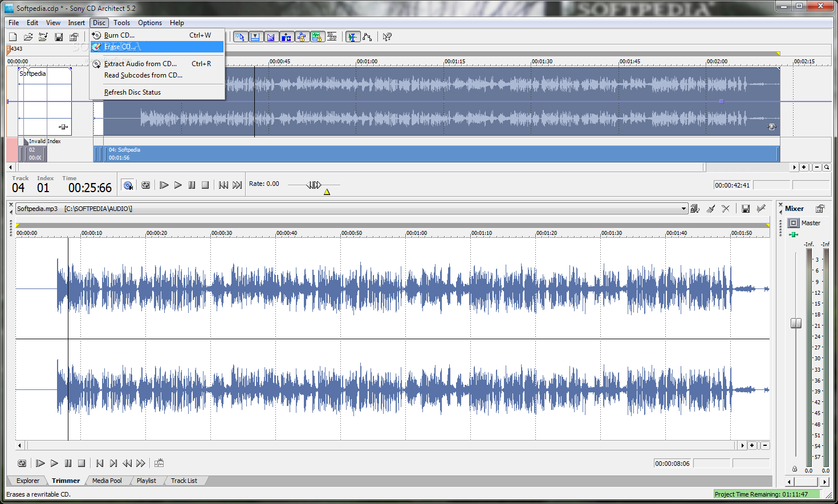The height and width of the screenshot is (504, 838).
Task: Click Clear Trimmer History brush icon
Action: tap(711, 209)
